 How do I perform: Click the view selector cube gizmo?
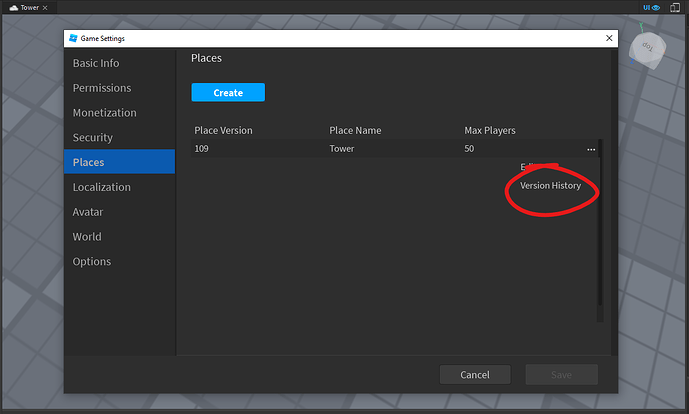(647, 49)
